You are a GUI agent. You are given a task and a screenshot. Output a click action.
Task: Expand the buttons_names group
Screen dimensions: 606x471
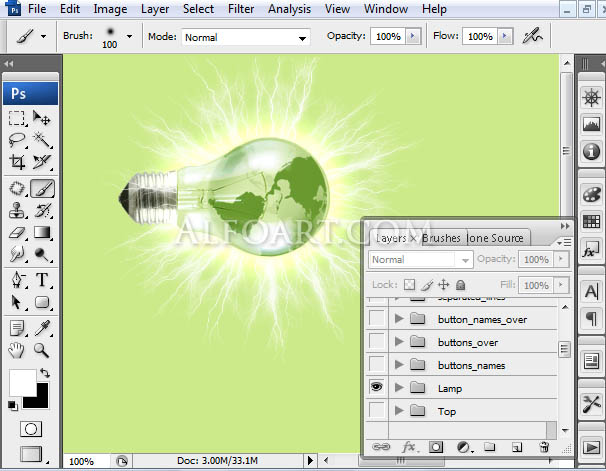coord(399,364)
